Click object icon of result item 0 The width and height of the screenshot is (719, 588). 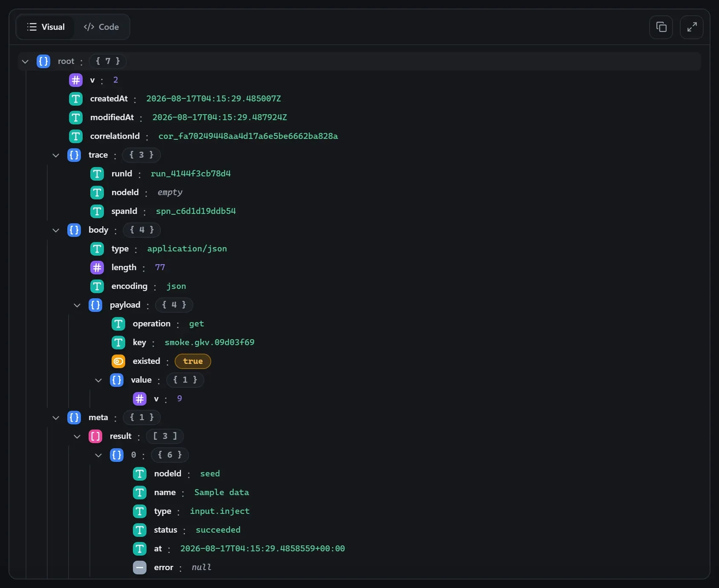(x=117, y=455)
